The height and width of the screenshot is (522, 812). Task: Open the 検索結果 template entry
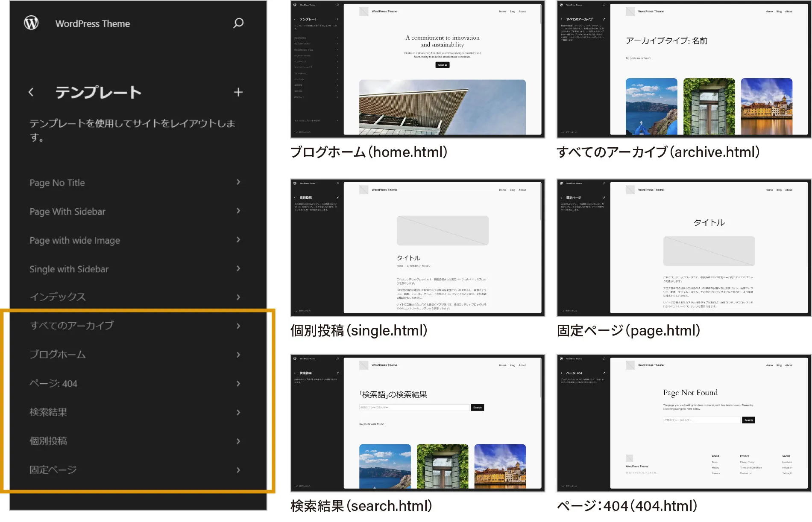click(48, 412)
